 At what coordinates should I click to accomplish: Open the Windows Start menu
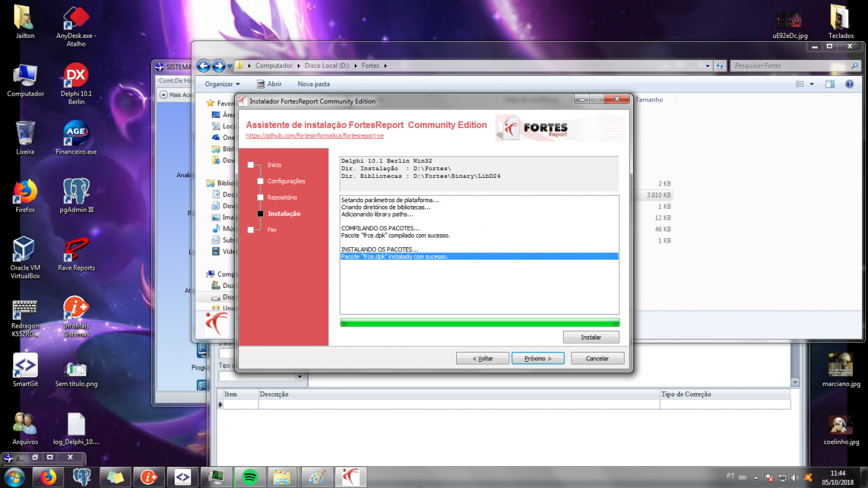pyautogui.click(x=14, y=477)
